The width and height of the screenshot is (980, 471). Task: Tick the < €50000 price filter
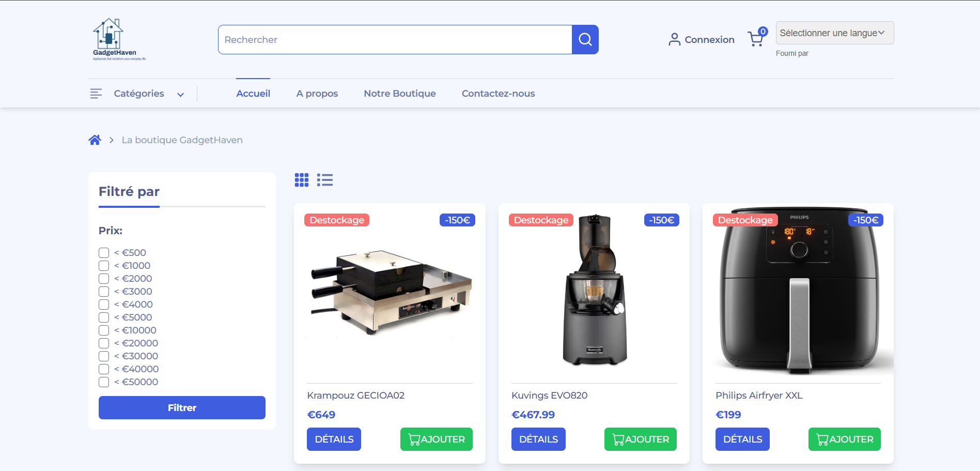[104, 382]
